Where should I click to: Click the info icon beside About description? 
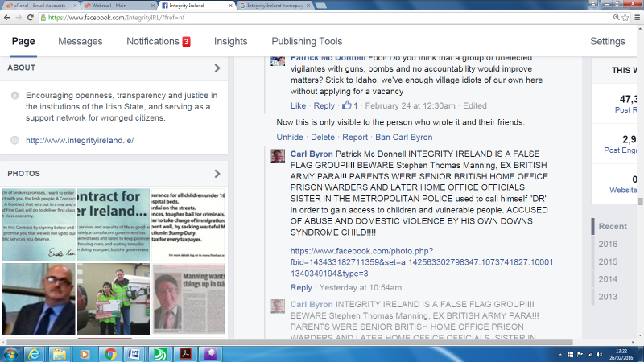click(15, 96)
